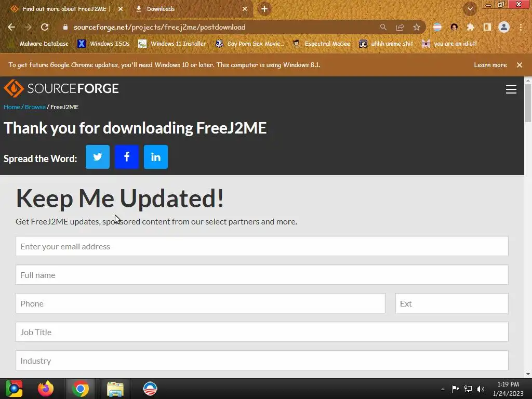Image resolution: width=532 pixels, height=399 pixels.
Task: Click the Phone field
Action: pos(201,303)
